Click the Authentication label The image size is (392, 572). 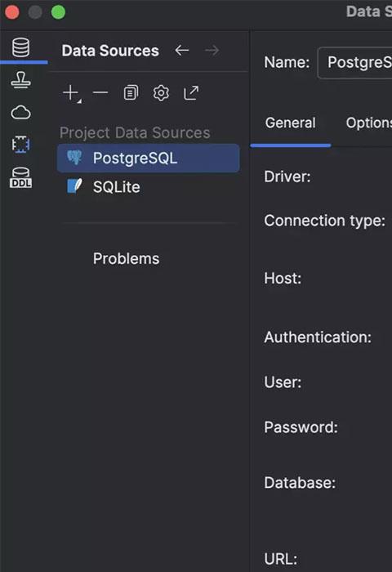coord(318,337)
